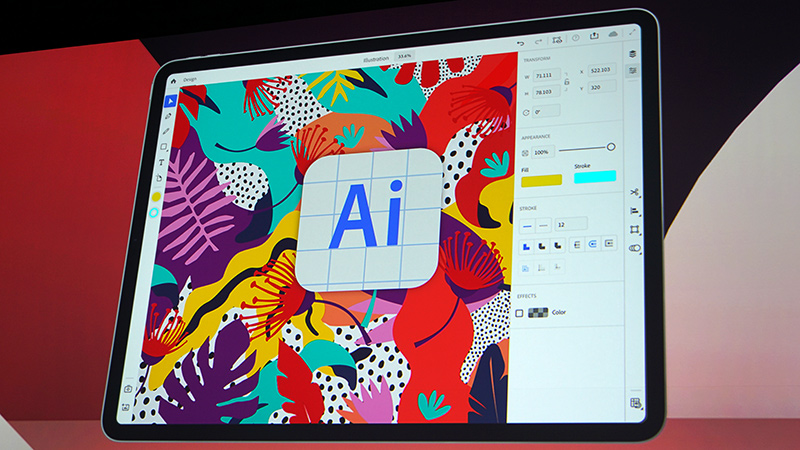The height and width of the screenshot is (450, 800).
Task: Select the Pencil tool in left toolbar
Action: click(x=166, y=131)
